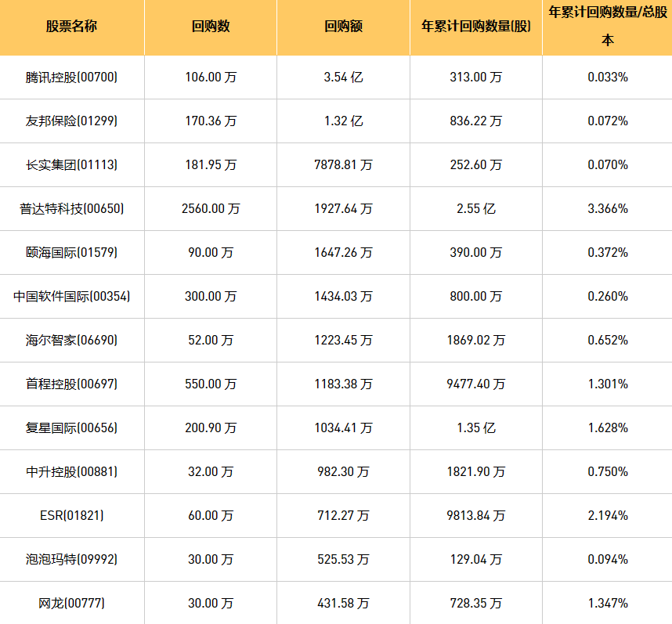This screenshot has width=672, height=624.
Task: Open the ESR(01821) stock entry
Action: 72,516
